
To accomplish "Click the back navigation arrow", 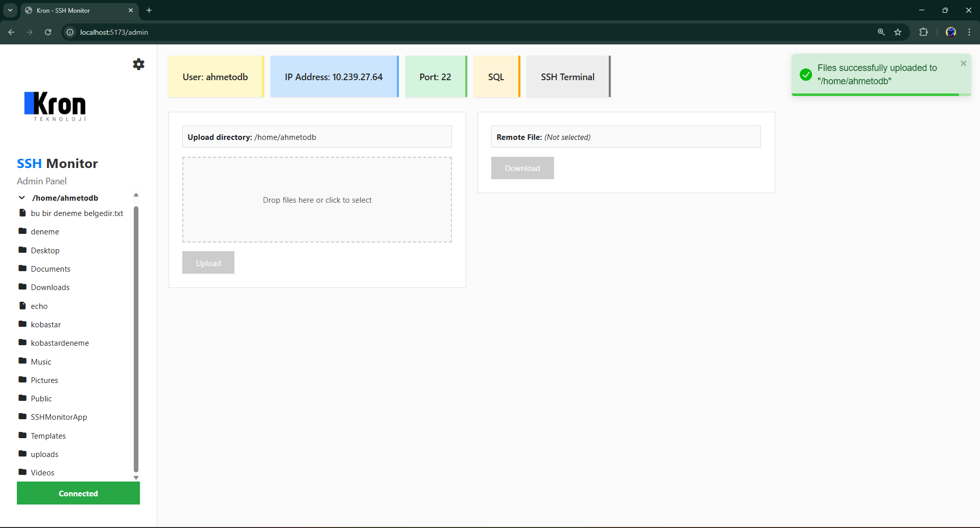I will click(x=11, y=32).
